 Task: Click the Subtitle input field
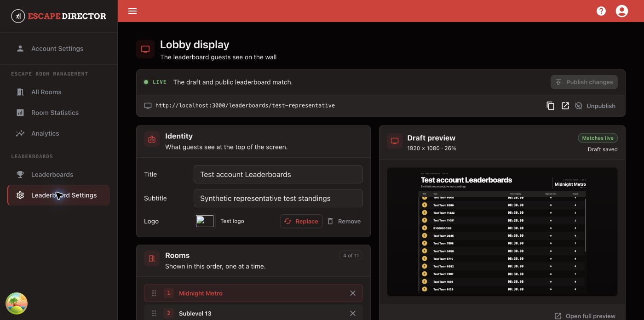click(x=278, y=198)
